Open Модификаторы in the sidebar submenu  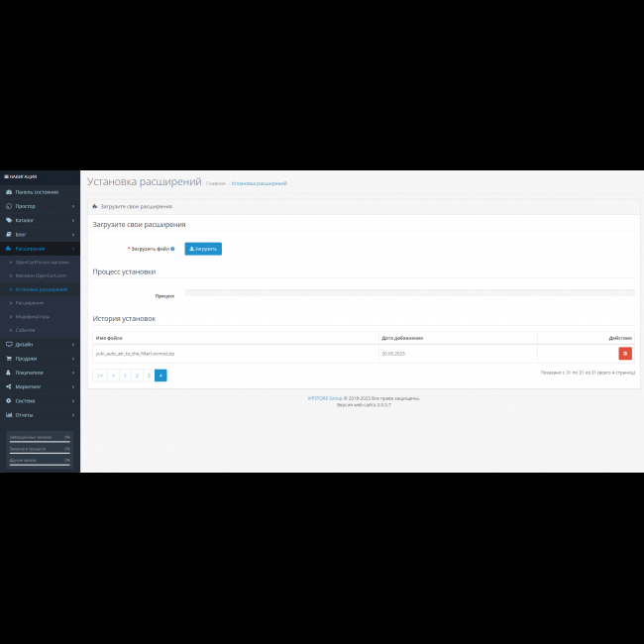click(32, 316)
